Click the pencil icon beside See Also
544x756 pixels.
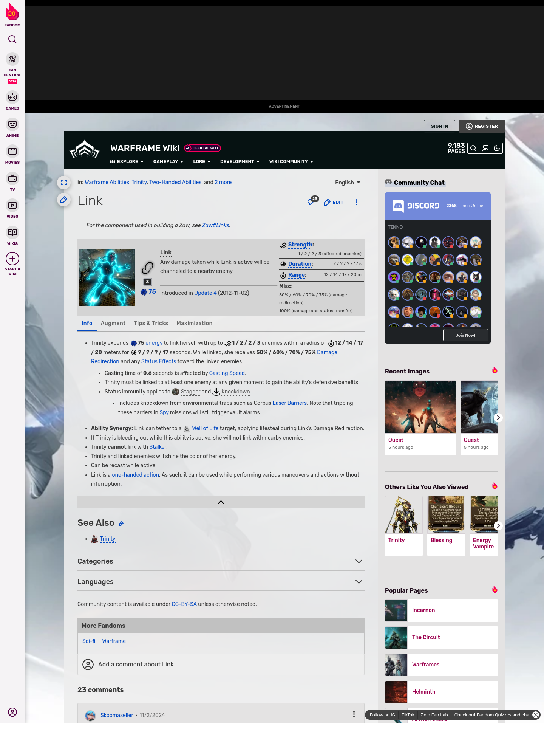121,524
